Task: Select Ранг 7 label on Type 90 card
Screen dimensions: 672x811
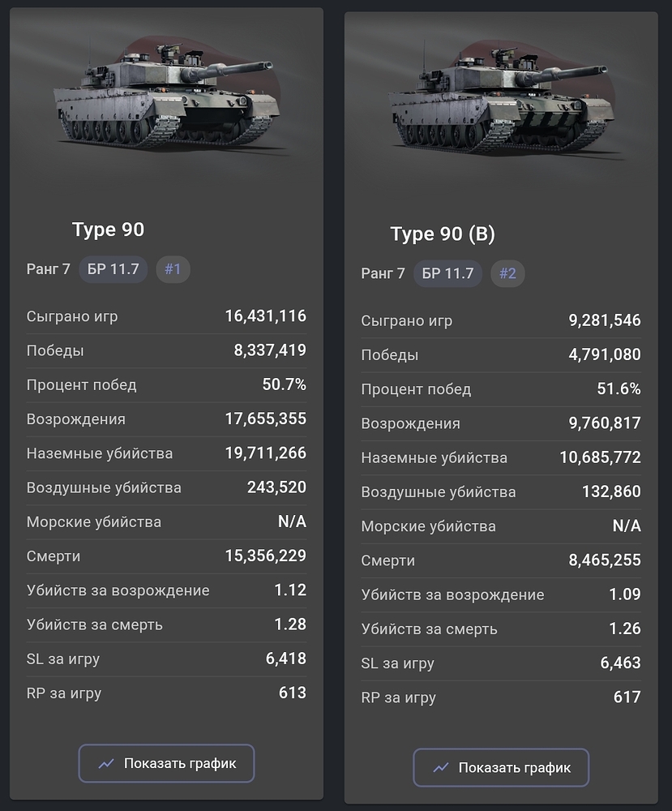Action: pos(48,269)
